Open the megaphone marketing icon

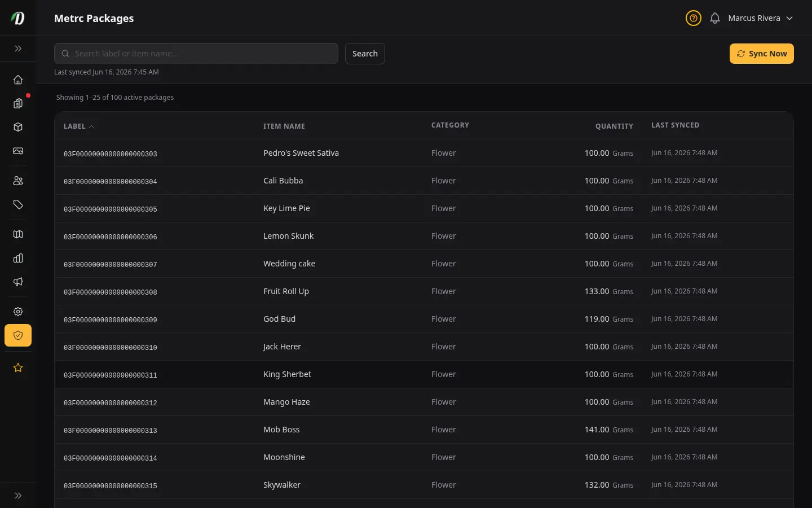tap(18, 282)
